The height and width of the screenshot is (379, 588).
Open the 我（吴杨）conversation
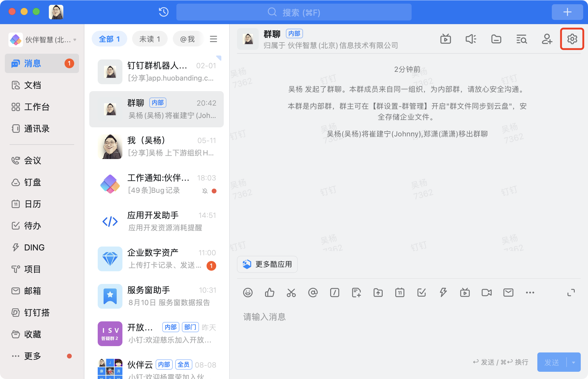[156, 147]
